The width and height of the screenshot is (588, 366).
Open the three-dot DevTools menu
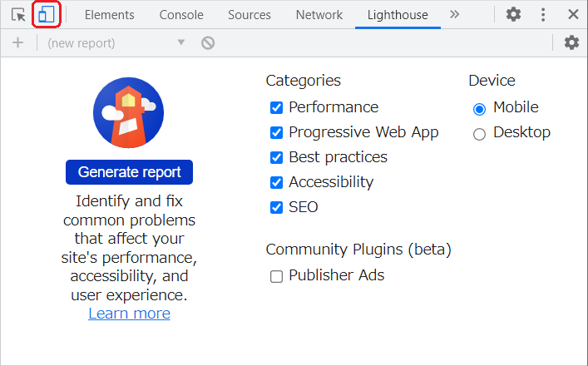point(543,15)
